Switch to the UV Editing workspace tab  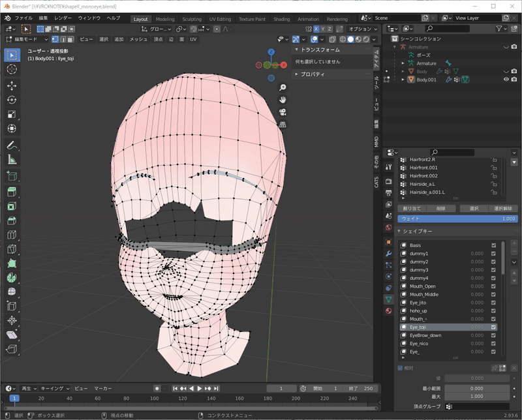pyautogui.click(x=220, y=20)
